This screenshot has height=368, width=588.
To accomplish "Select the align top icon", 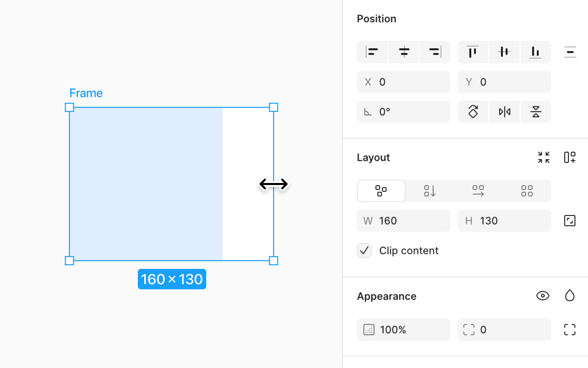I will coord(473,52).
